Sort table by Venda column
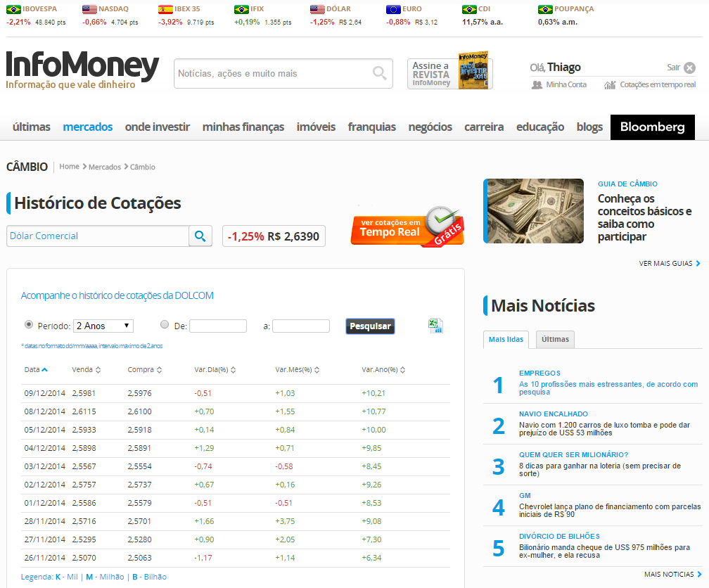 86,369
